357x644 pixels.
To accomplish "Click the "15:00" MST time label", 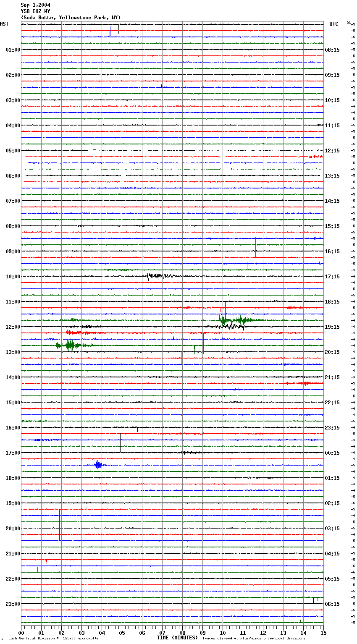I will 13,403.
